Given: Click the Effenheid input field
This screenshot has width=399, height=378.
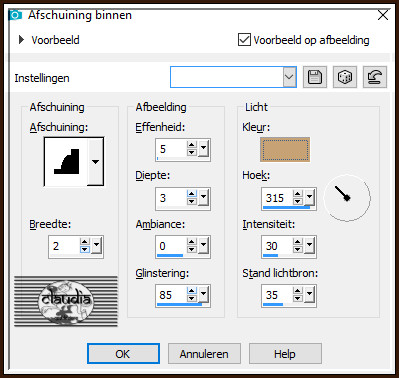Looking at the screenshot, I should 171,149.
